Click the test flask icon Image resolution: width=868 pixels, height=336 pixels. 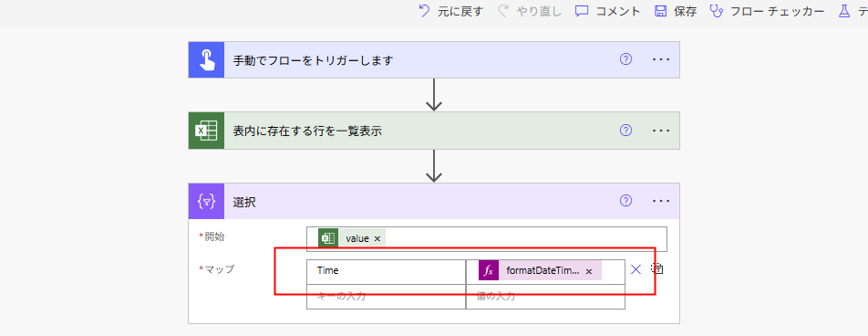coord(843,11)
